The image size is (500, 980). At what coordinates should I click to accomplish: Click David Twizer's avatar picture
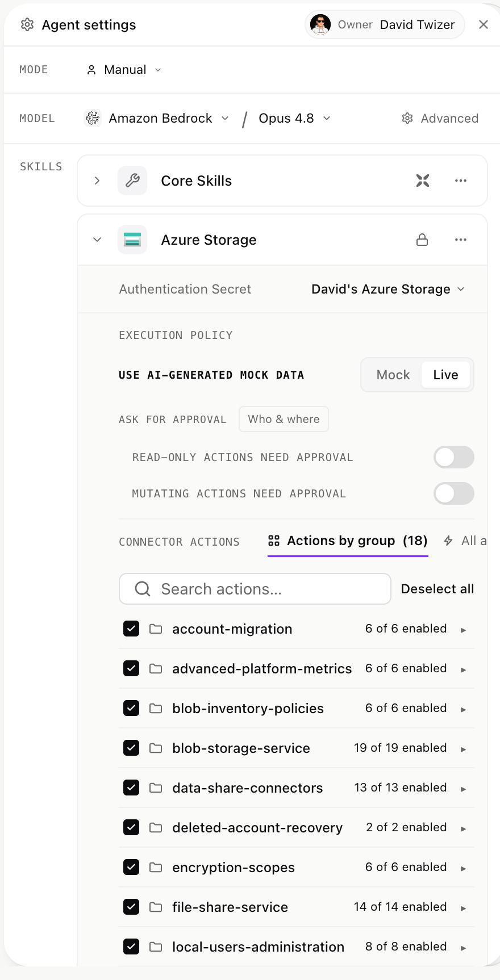pyautogui.click(x=320, y=24)
